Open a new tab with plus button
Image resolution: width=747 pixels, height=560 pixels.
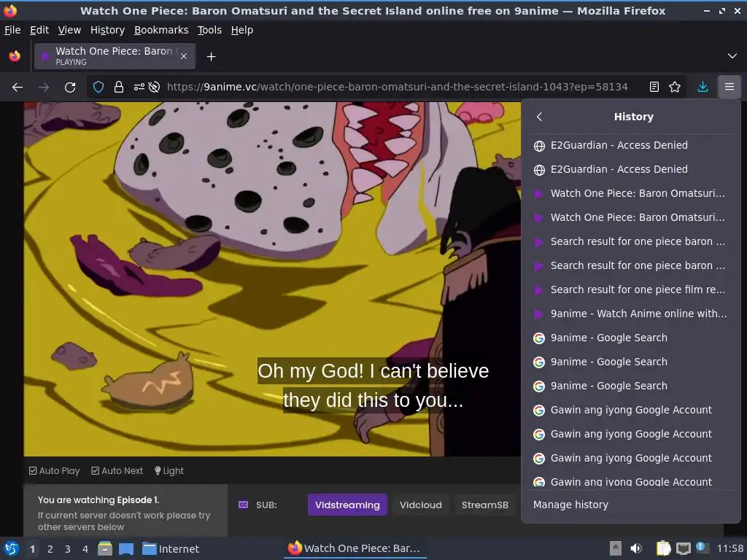(211, 57)
